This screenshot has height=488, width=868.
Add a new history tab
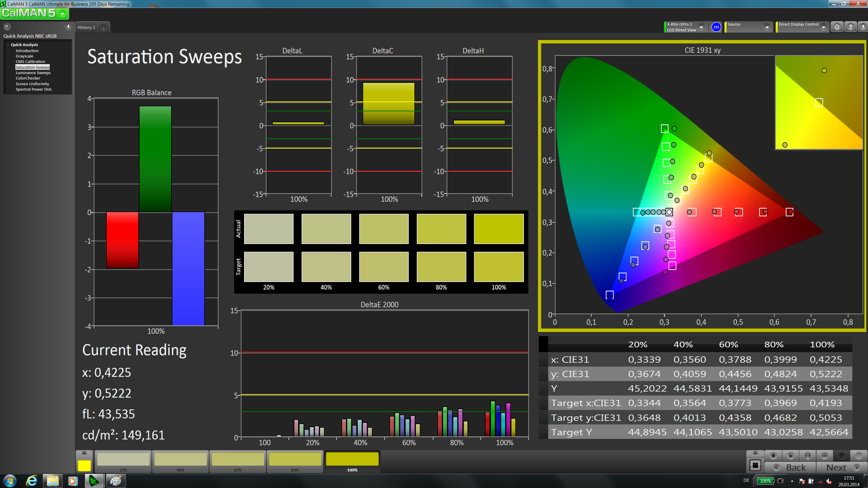tap(104, 28)
